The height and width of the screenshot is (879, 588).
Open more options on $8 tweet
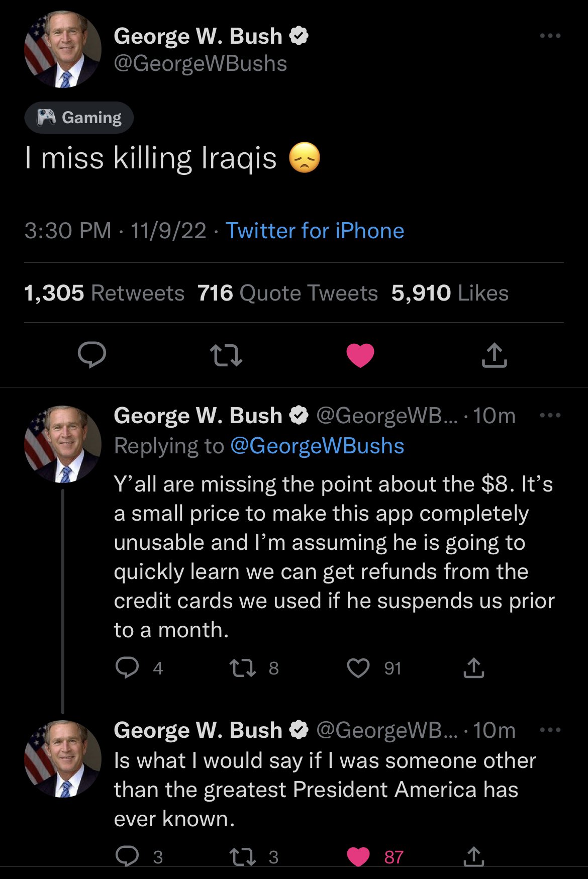[550, 416]
